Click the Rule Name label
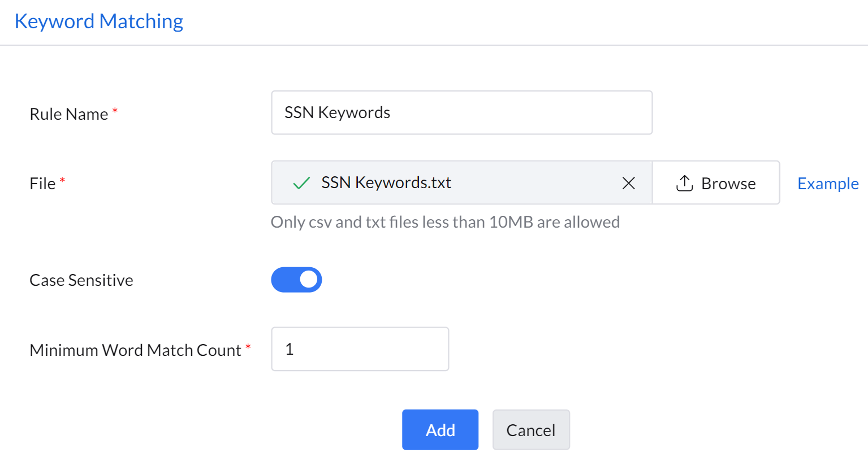This screenshot has height=457, width=868. [68, 114]
